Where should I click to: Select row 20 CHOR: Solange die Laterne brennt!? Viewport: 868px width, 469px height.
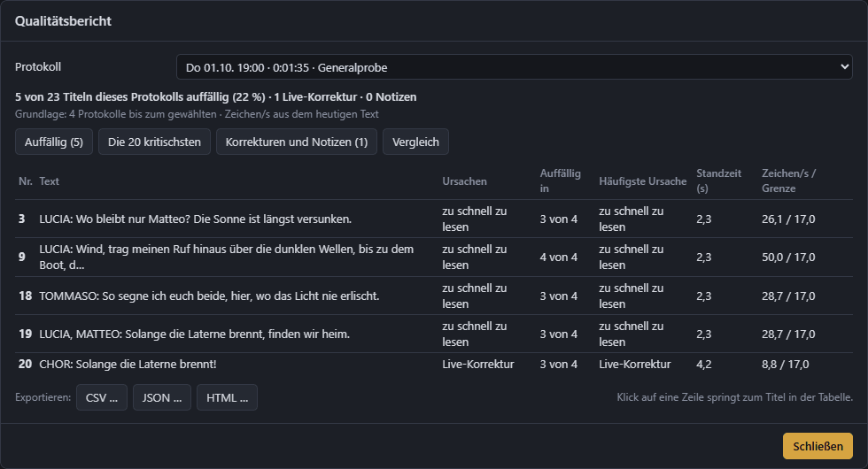coord(434,365)
